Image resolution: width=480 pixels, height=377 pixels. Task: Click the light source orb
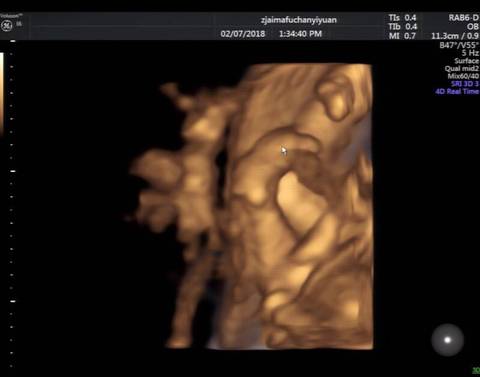(x=448, y=340)
